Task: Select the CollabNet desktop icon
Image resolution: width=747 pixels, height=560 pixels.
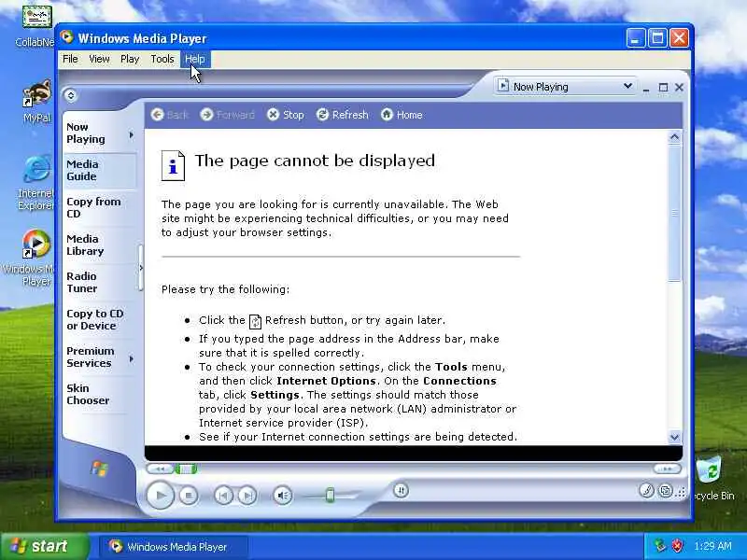Action: pyautogui.click(x=36, y=27)
